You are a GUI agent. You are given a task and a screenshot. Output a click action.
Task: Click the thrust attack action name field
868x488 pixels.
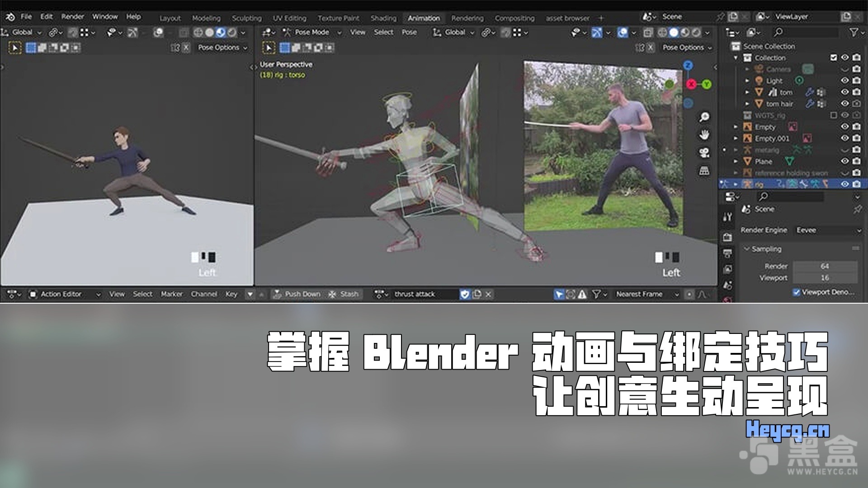pyautogui.click(x=425, y=295)
